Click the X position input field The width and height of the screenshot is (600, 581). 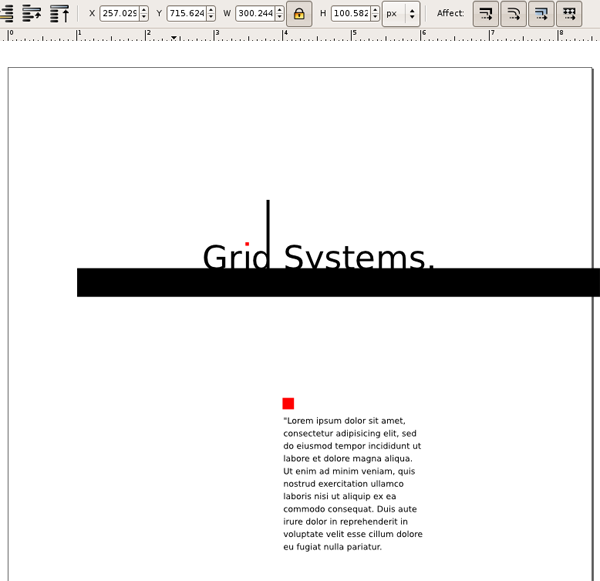[x=118, y=14]
